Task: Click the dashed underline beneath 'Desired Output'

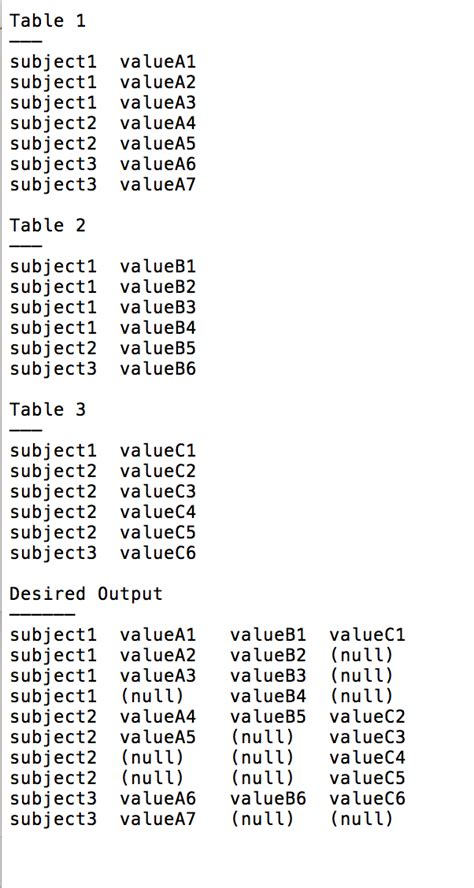Action: point(42,614)
